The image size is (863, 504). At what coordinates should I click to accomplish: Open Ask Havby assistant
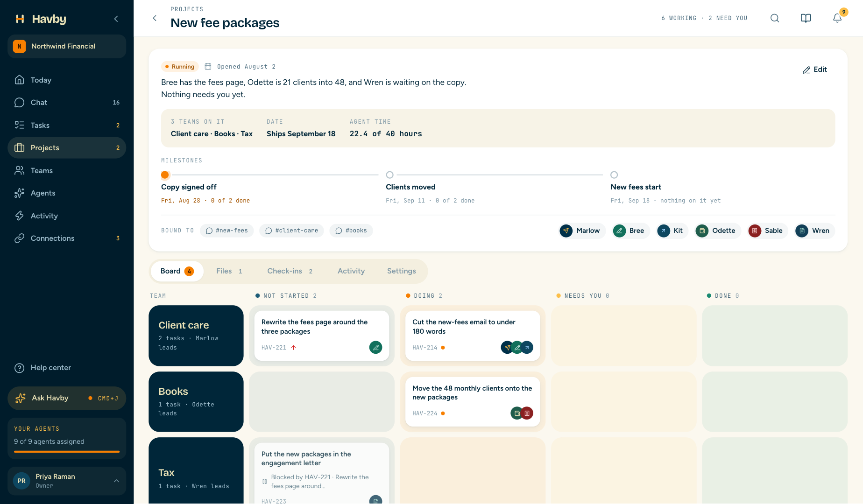(x=67, y=398)
